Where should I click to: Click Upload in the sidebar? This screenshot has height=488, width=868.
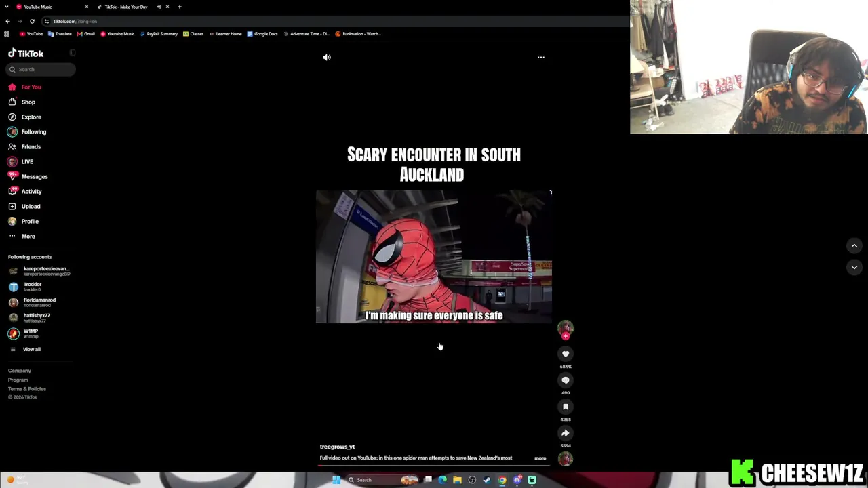coord(24,206)
